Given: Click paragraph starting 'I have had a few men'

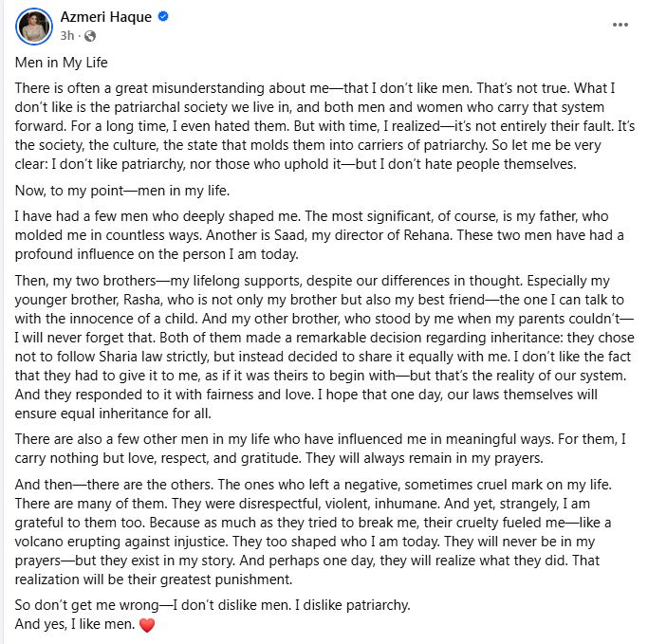Looking at the screenshot, I should coord(319,235).
